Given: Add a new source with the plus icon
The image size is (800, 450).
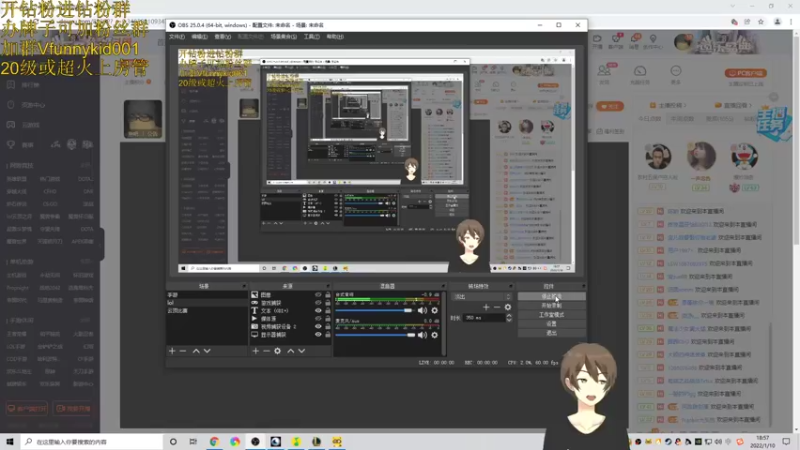Looking at the screenshot, I should coord(256,351).
